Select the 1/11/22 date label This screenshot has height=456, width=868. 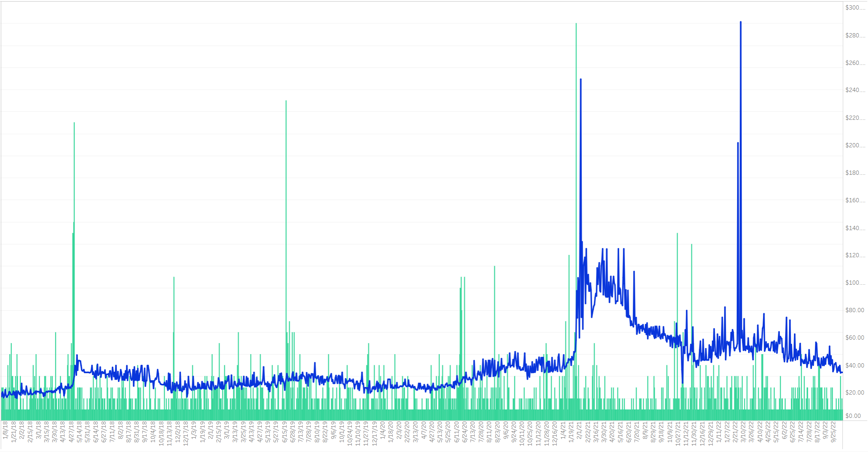click(719, 432)
